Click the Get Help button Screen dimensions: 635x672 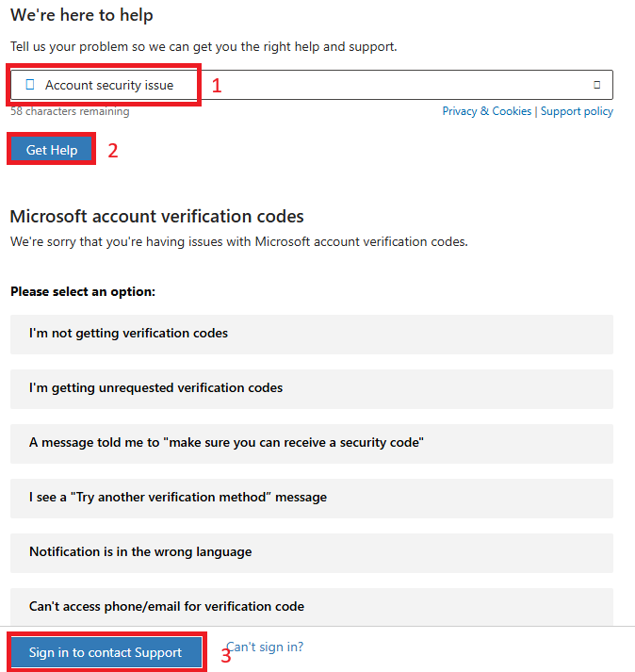click(52, 150)
